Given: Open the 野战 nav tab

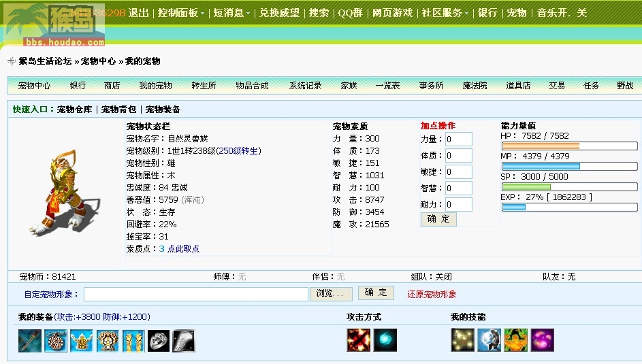Looking at the screenshot, I should tap(625, 86).
